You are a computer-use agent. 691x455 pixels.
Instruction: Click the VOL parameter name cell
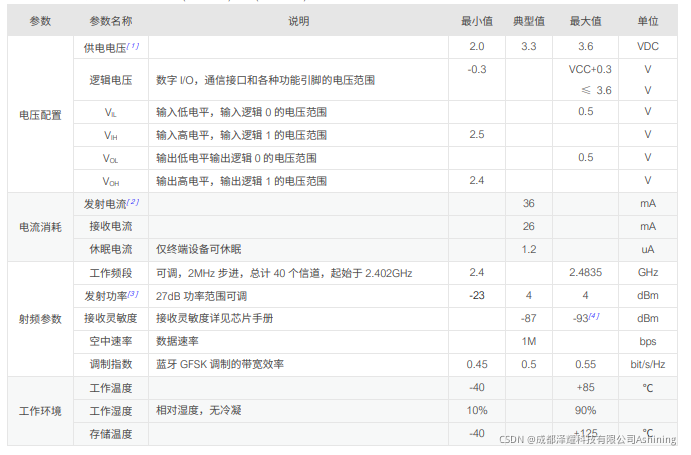(111, 159)
